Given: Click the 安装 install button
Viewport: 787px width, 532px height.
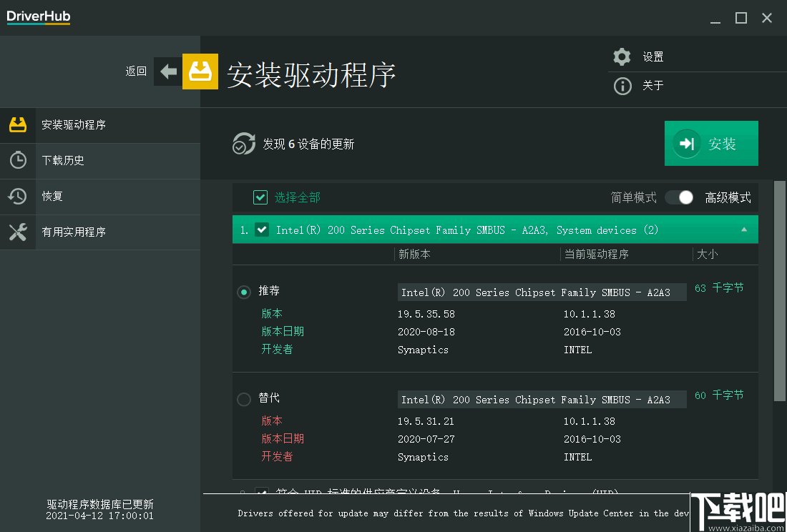Looking at the screenshot, I should pyautogui.click(x=711, y=143).
